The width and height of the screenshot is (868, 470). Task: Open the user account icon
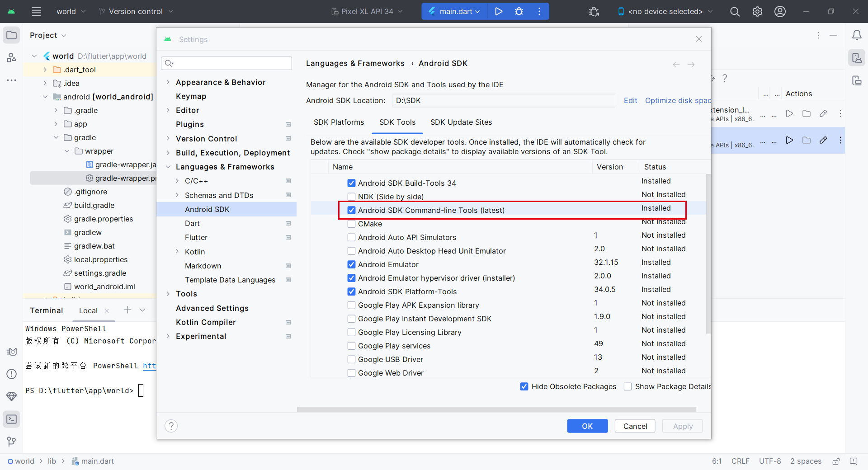click(780, 11)
